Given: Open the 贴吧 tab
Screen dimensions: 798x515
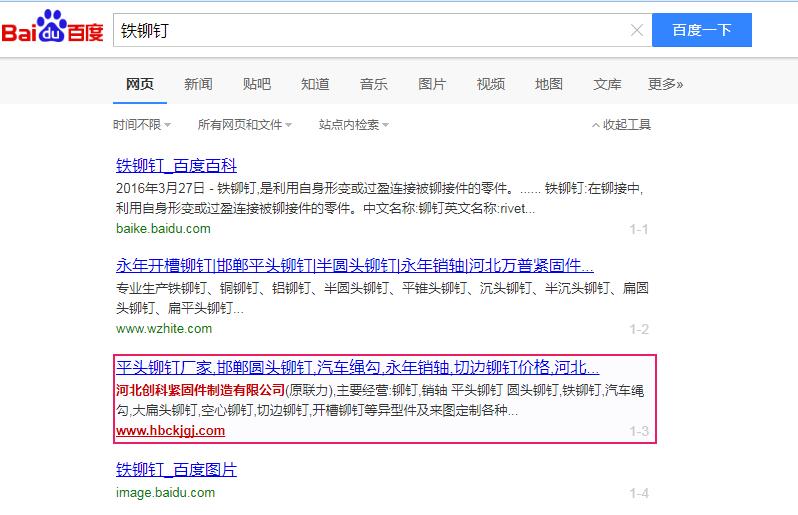Looking at the screenshot, I should pos(256,84).
